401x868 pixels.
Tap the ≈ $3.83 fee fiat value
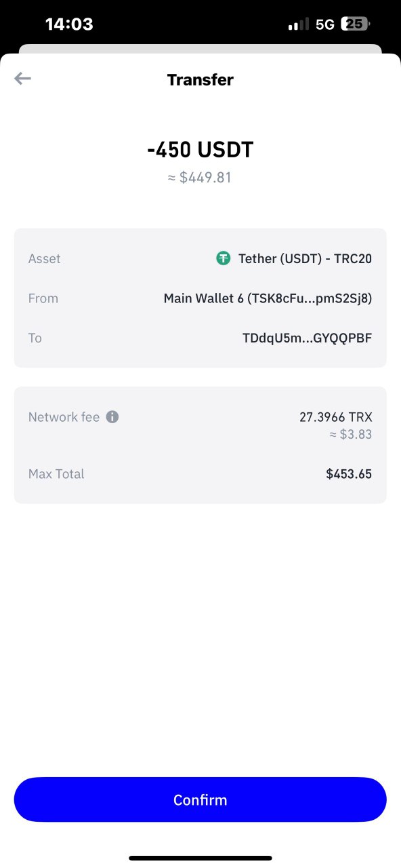pyautogui.click(x=351, y=435)
